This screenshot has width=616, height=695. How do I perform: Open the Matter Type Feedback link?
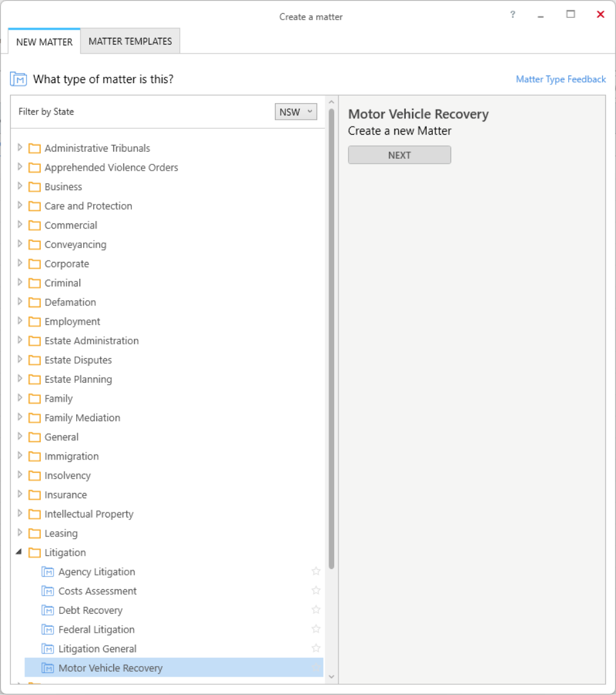click(561, 79)
